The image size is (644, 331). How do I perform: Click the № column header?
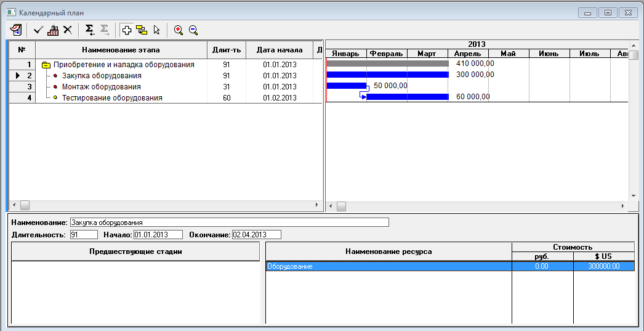[22, 50]
